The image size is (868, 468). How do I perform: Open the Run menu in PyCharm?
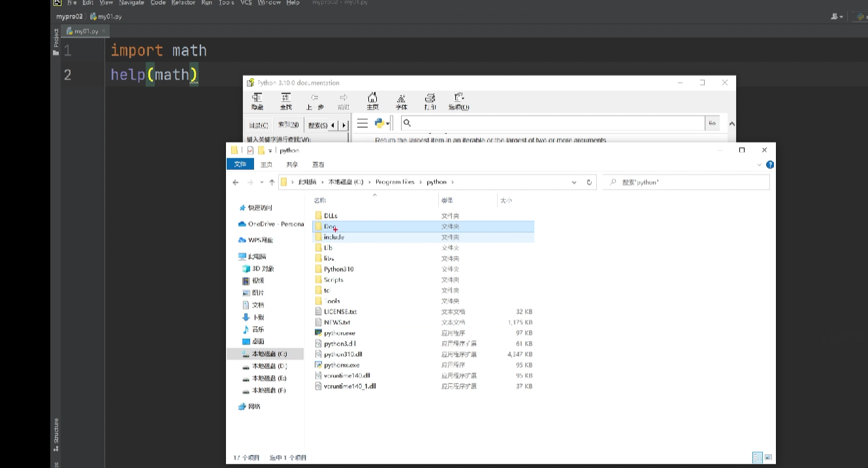pos(206,3)
